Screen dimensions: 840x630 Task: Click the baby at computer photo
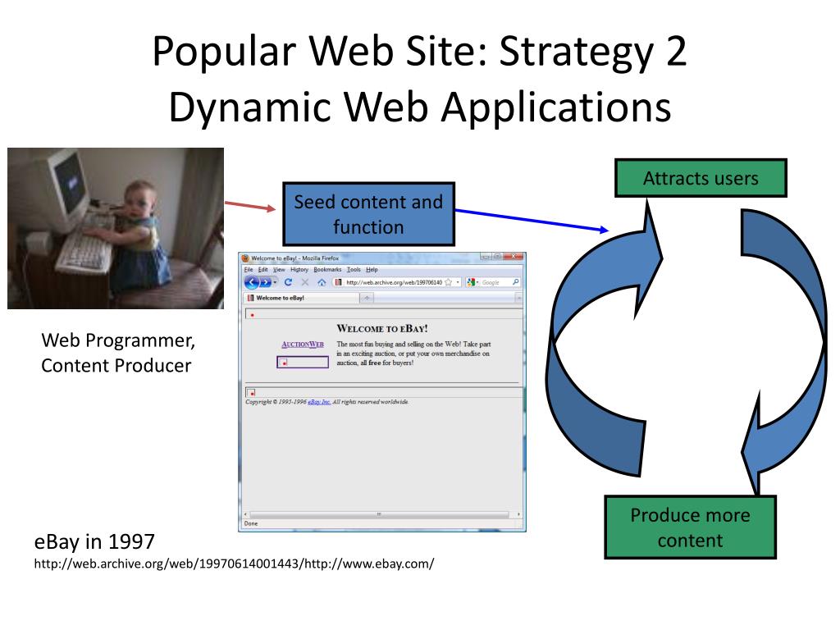tap(116, 229)
